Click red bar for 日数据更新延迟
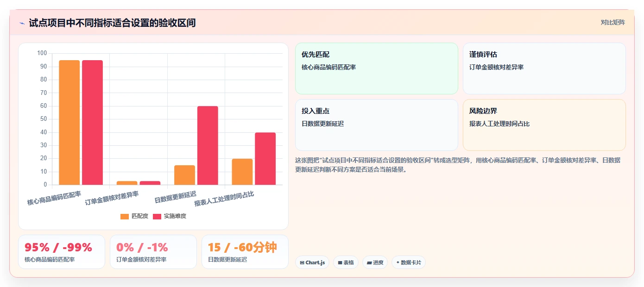 point(208,145)
